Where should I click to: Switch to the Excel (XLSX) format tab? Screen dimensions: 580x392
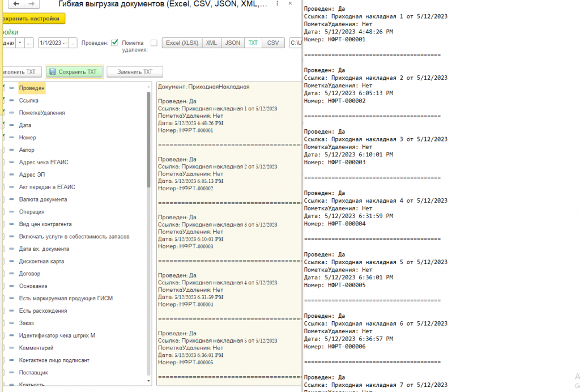tap(182, 43)
